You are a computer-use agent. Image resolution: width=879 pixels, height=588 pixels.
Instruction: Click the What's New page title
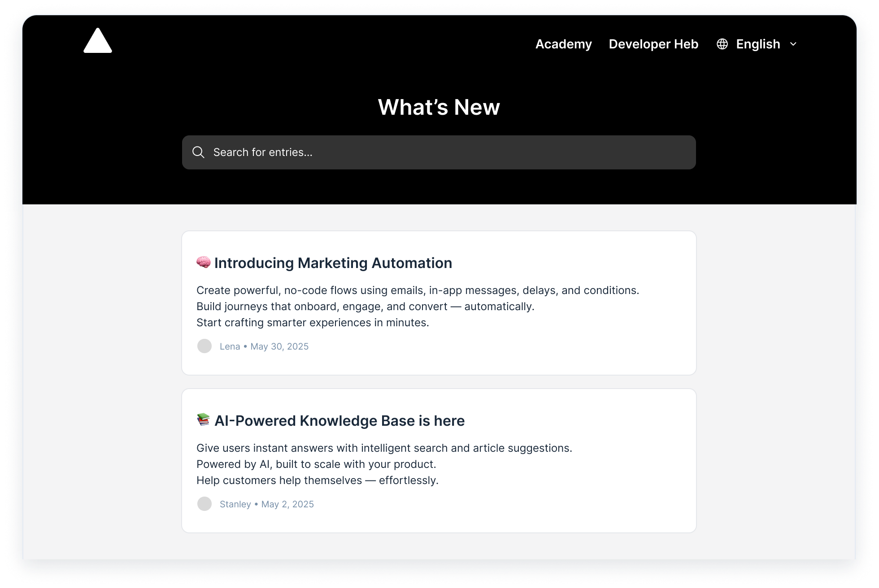[439, 107]
